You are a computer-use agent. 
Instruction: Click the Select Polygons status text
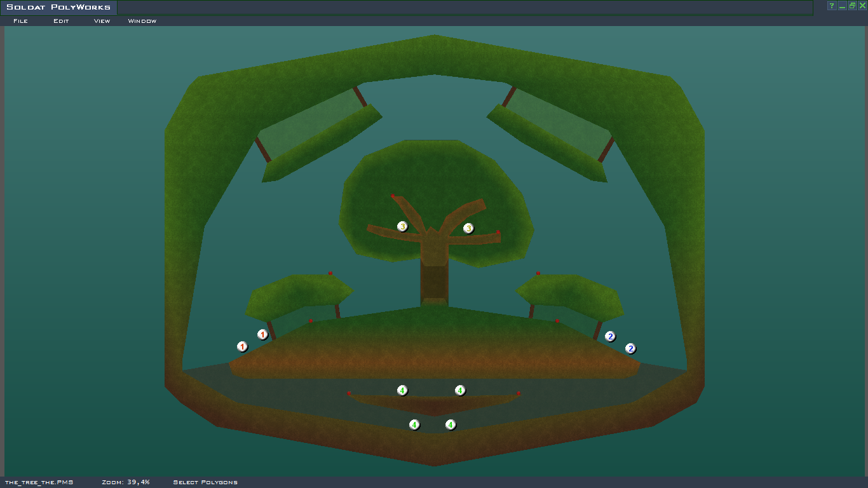coord(205,482)
